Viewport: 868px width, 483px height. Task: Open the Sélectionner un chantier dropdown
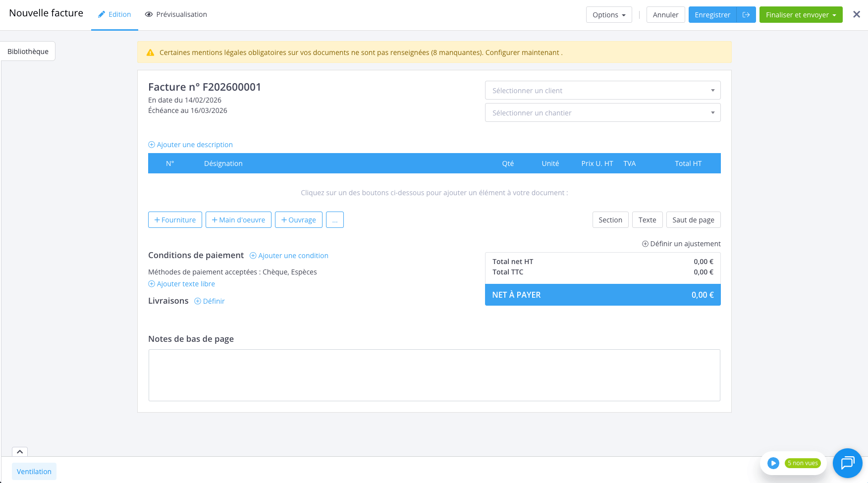[x=602, y=113]
